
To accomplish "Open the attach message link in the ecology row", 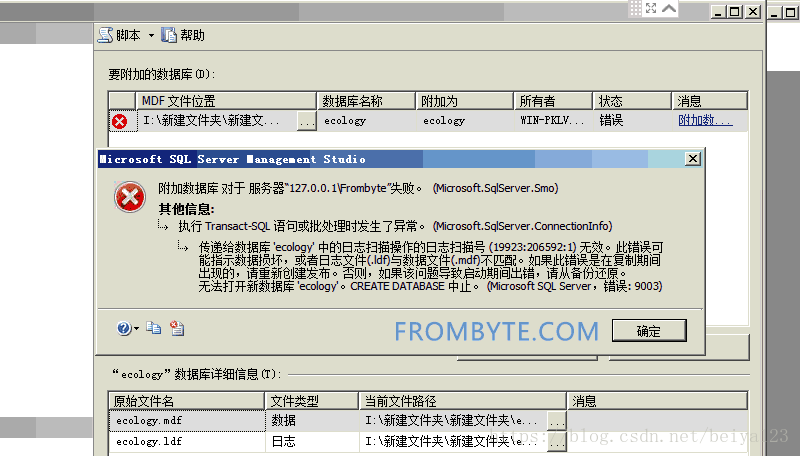I will (705, 120).
